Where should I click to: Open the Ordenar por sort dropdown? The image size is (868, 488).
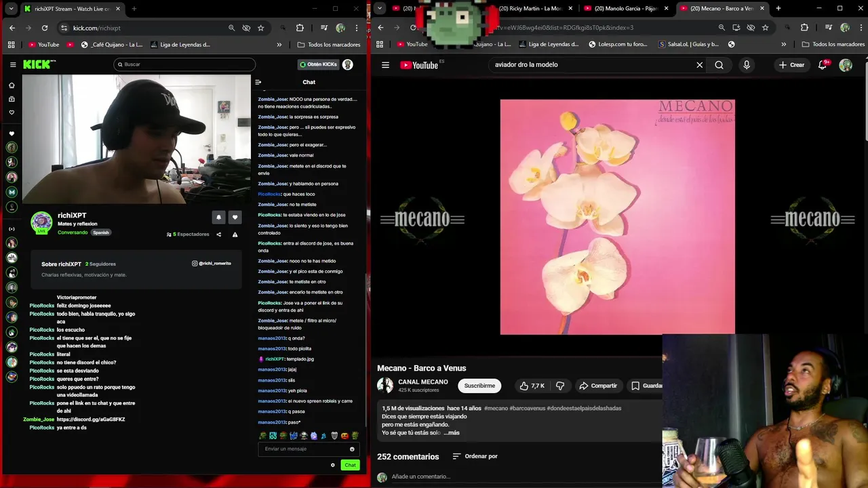475,456
